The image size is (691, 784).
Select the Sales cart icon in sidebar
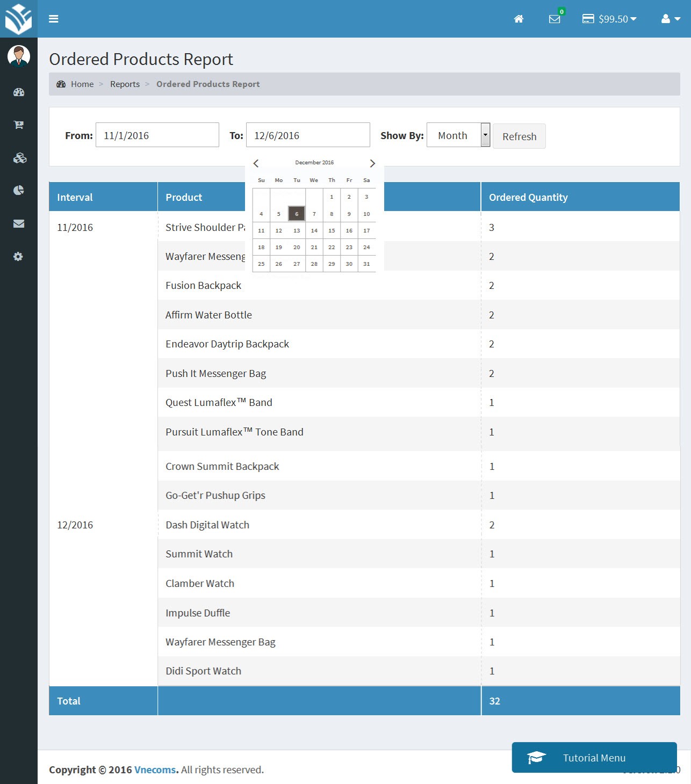[x=18, y=125]
